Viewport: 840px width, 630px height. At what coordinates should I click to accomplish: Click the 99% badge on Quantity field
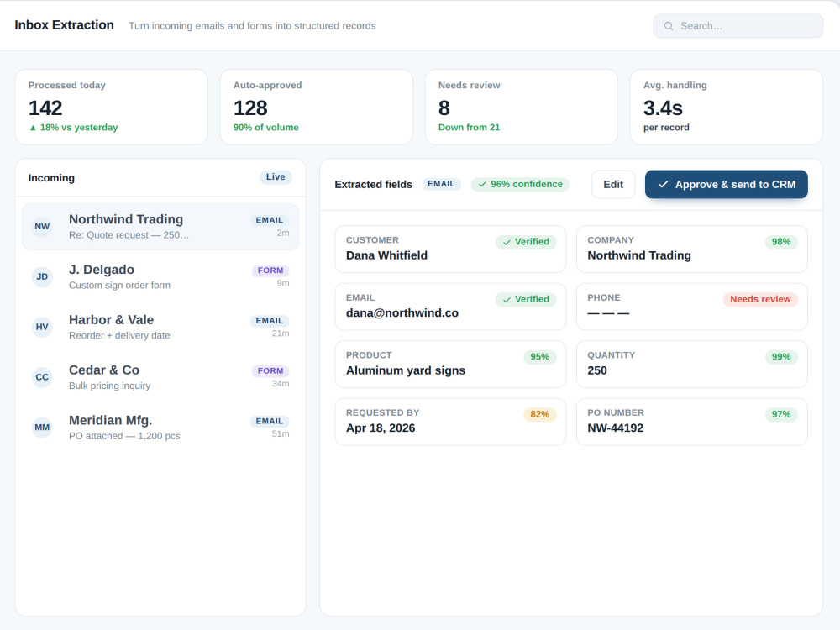(781, 357)
